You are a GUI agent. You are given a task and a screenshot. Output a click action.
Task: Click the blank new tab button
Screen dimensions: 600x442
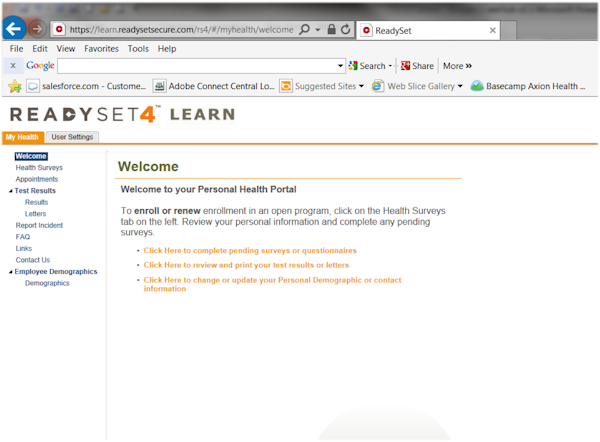[508, 31]
